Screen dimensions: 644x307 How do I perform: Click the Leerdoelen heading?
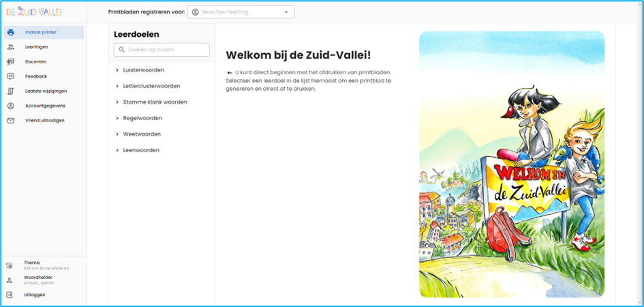(136, 35)
